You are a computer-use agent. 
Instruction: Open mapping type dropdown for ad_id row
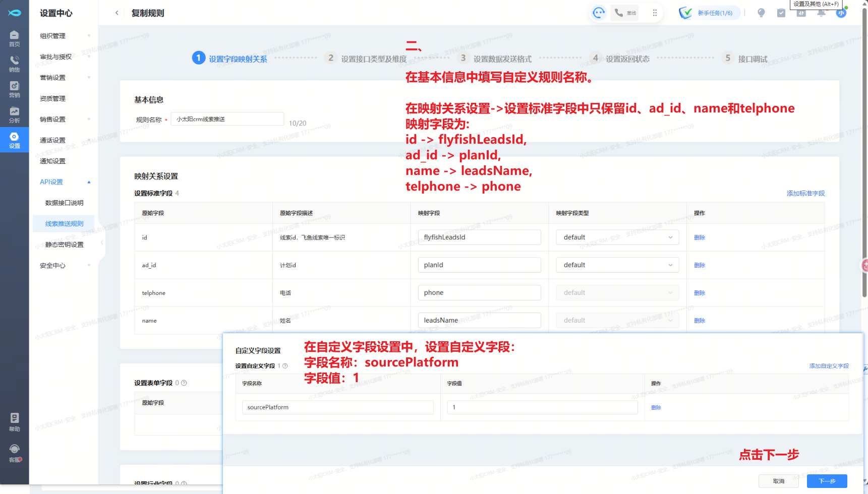click(x=617, y=265)
